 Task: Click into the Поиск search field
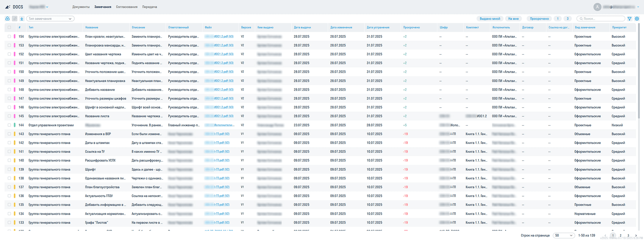coord(601,18)
